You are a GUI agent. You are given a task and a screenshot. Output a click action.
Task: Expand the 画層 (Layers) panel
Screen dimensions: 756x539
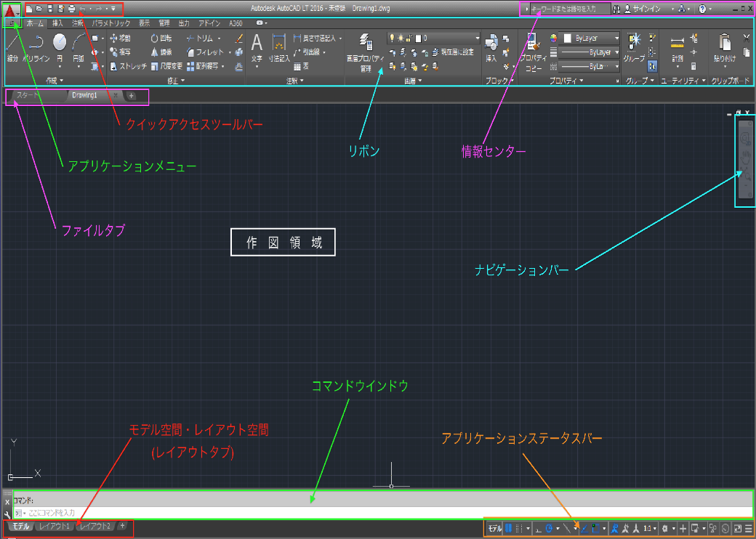point(413,81)
